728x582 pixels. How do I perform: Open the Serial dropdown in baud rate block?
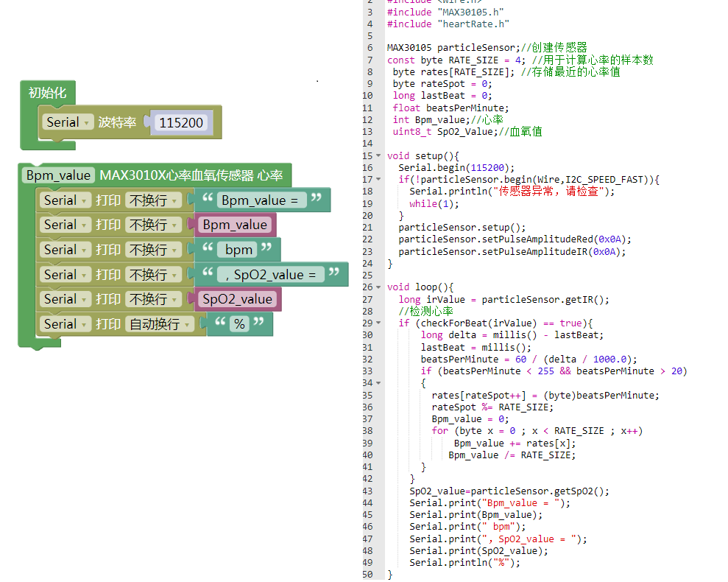[68, 122]
